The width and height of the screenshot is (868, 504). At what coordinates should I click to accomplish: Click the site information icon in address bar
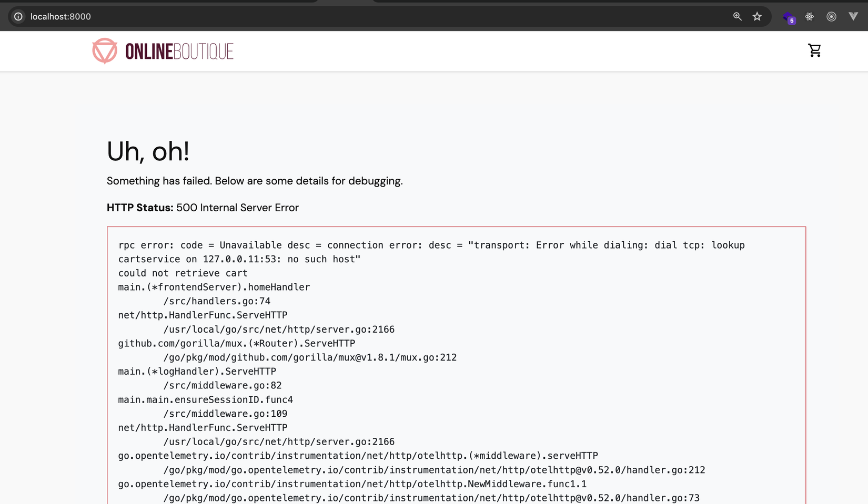(x=17, y=16)
